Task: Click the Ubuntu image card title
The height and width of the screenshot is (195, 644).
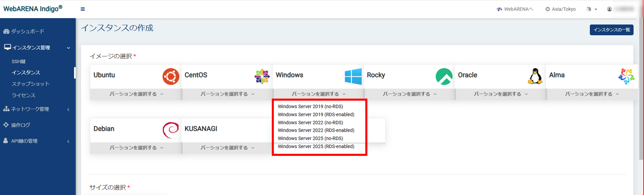Action: (104, 75)
